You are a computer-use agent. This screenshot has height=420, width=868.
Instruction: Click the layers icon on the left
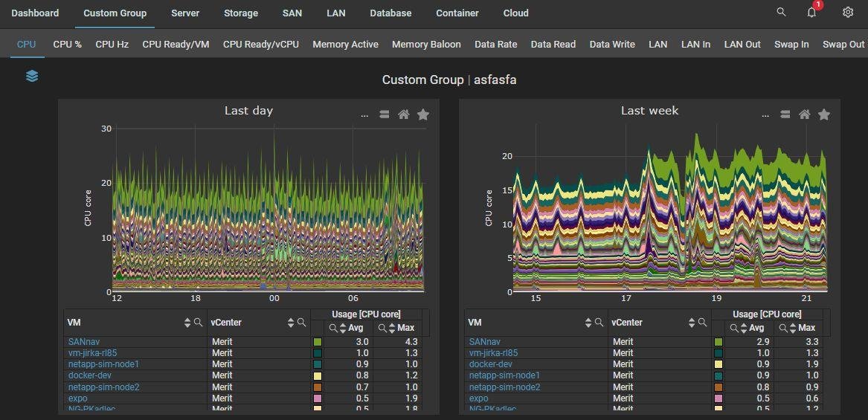point(32,77)
